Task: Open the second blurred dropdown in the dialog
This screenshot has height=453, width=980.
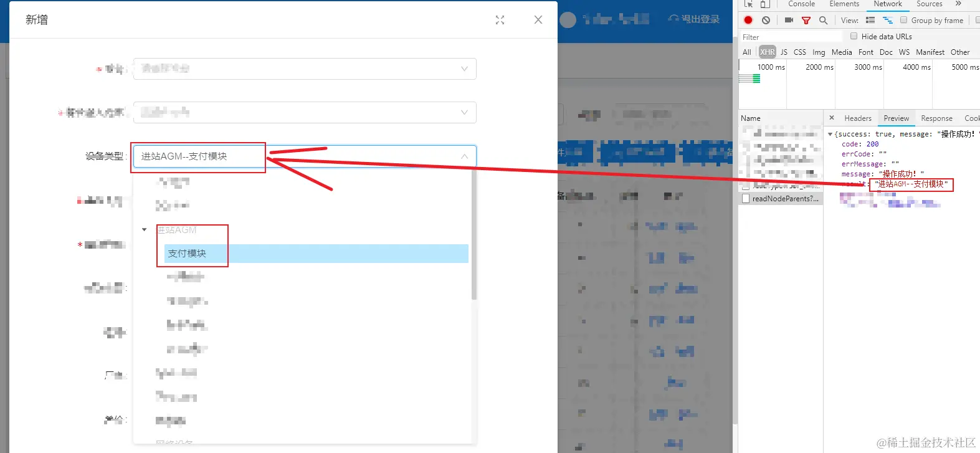Action: (x=305, y=112)
